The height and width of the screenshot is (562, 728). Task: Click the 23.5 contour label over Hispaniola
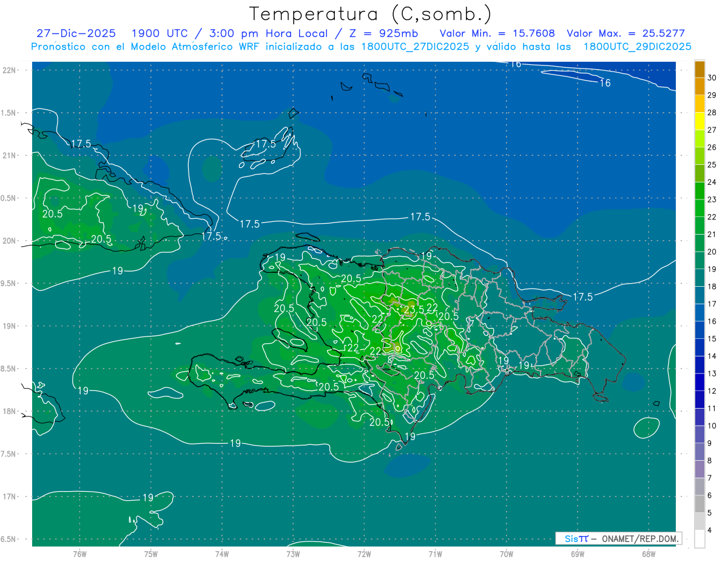[414, 310]
